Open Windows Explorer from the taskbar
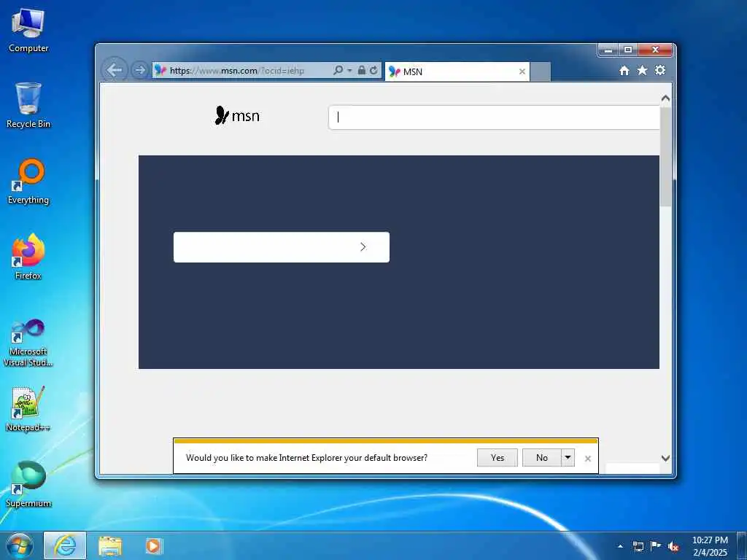The height and width of the screenshot is (560, 747). tap(110, 545)
